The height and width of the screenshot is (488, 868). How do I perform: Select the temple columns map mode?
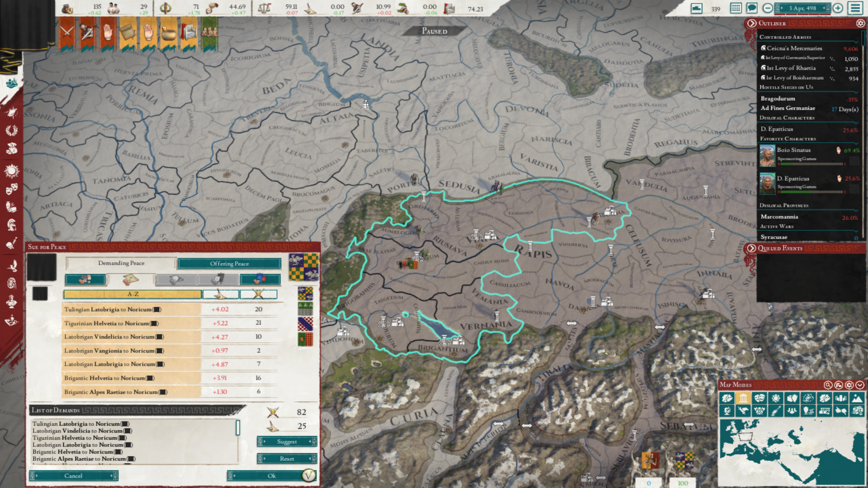743,398
